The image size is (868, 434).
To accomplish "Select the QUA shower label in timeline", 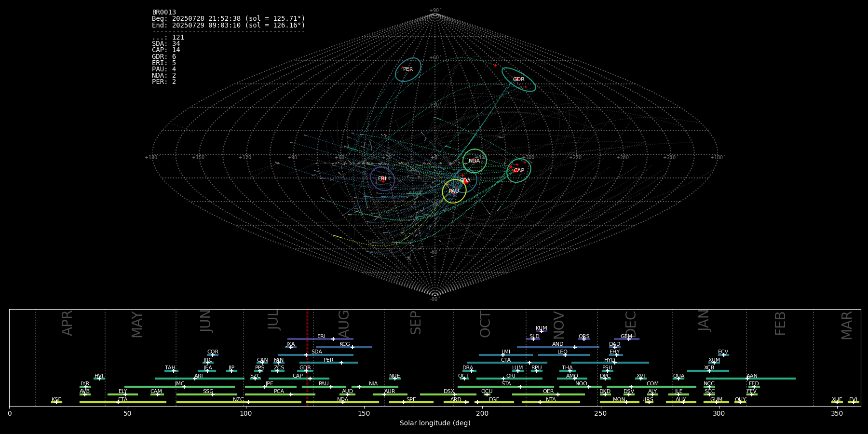I will click(678, 376).
